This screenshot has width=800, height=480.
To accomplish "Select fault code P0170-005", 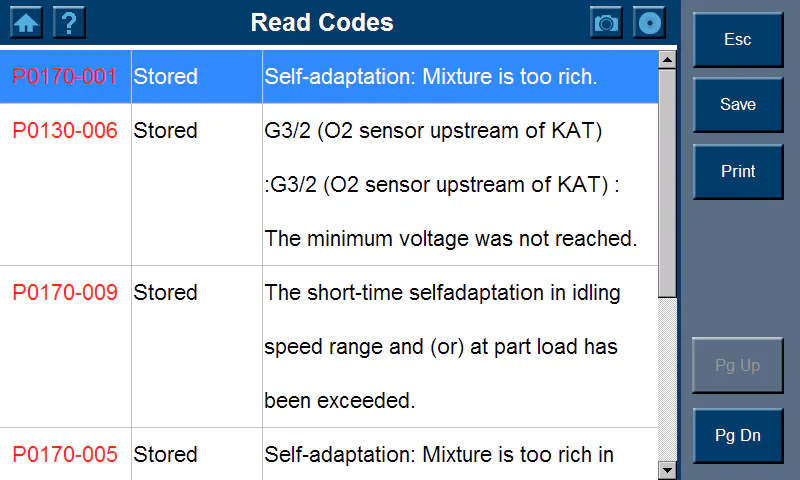I will tap(65, 455).
